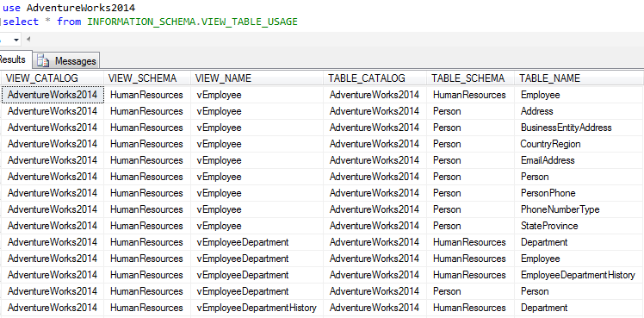
Task: Select the Address table name cell
Action: coord(579,111)
